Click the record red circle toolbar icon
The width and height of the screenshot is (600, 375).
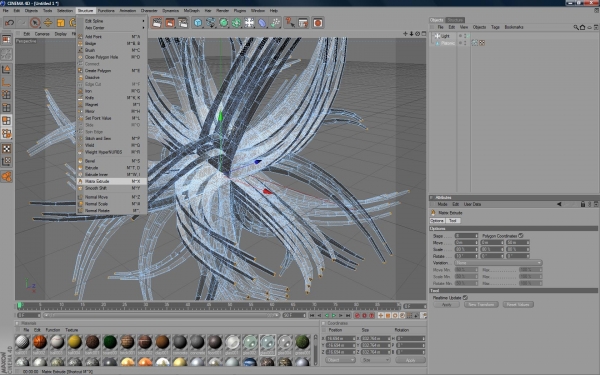coord(318,23)
